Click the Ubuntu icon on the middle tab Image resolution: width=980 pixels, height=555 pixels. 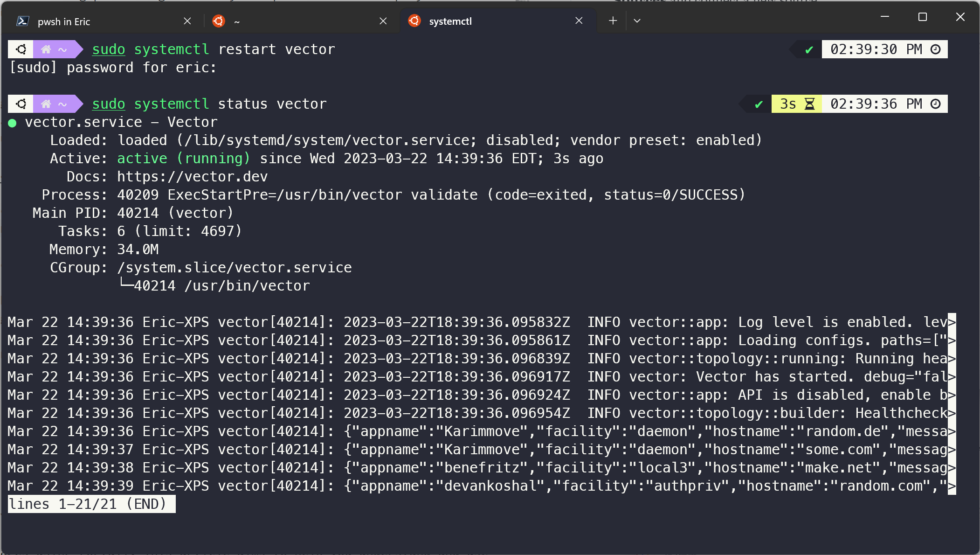coord(218,21)
